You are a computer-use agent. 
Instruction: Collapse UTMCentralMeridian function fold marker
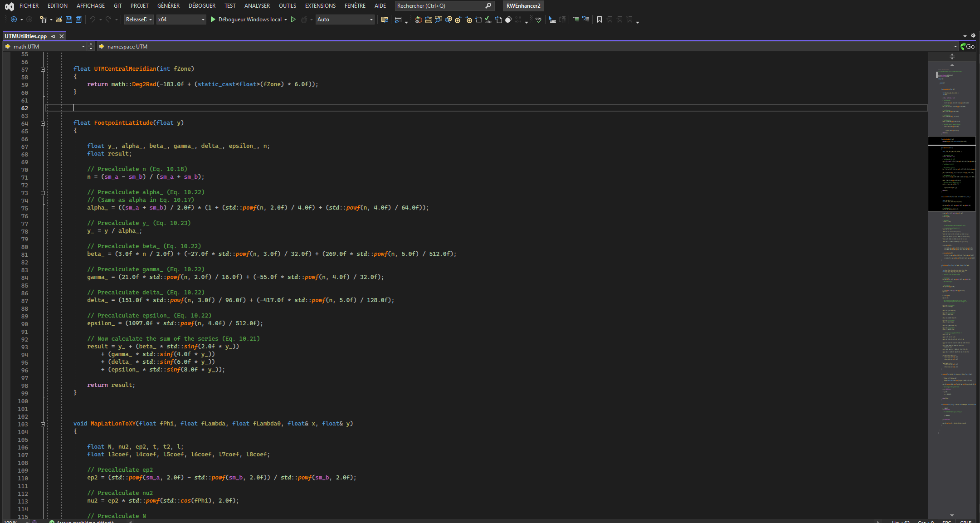(x=43, y=69)
